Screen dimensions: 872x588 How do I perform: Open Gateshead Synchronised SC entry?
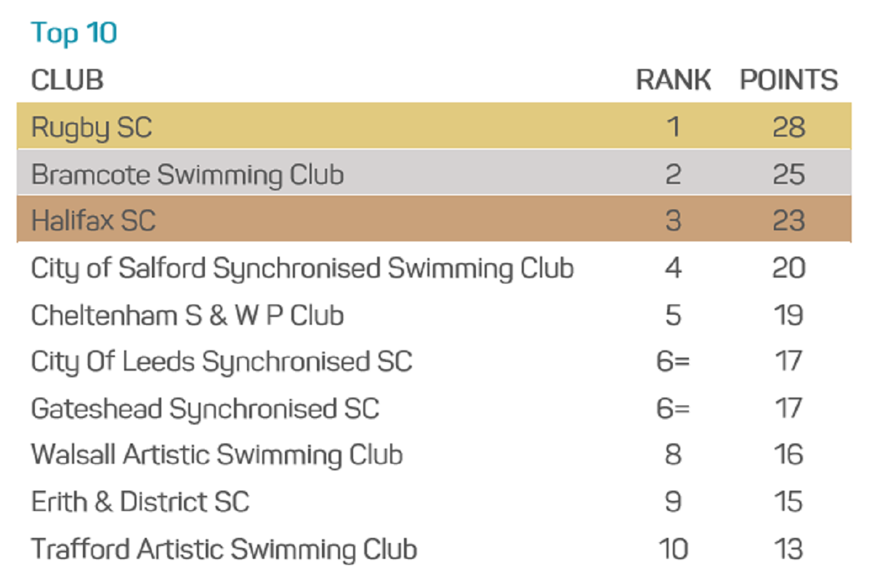pyautogui.click(x=206, y=409)
